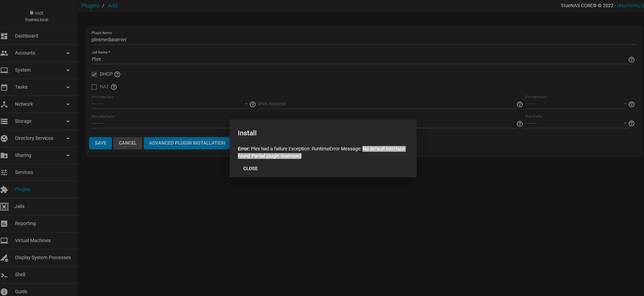Click the Directory Services icon

(x=4, y=138)
